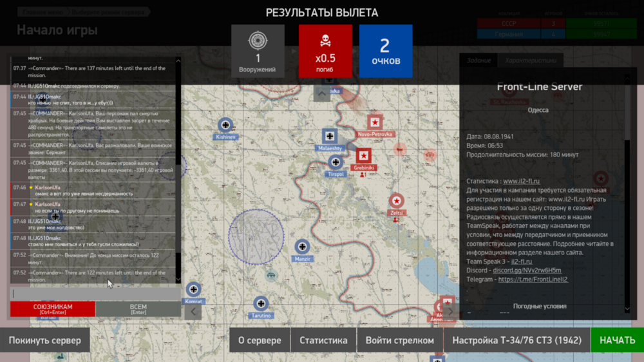
Task: Send message to Союзникам
Action: point(53,309)
